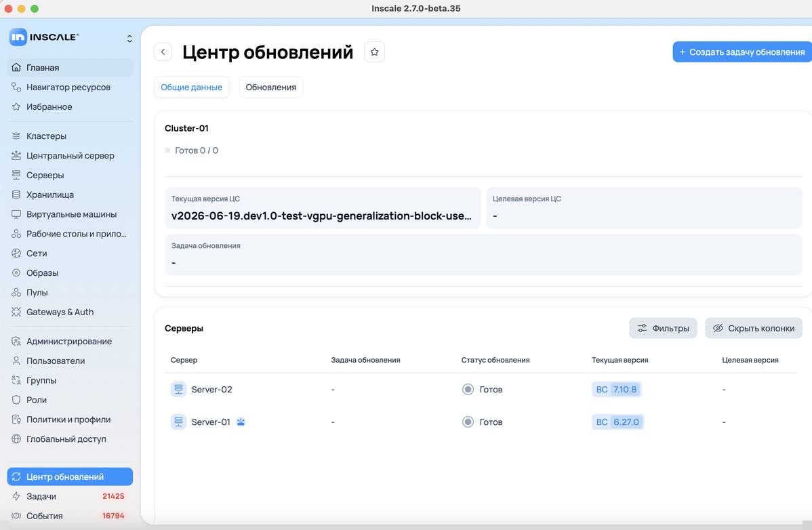Go to Избранное favorites
The width and height of the screenshot is (812, 530).
click(70, 106)
